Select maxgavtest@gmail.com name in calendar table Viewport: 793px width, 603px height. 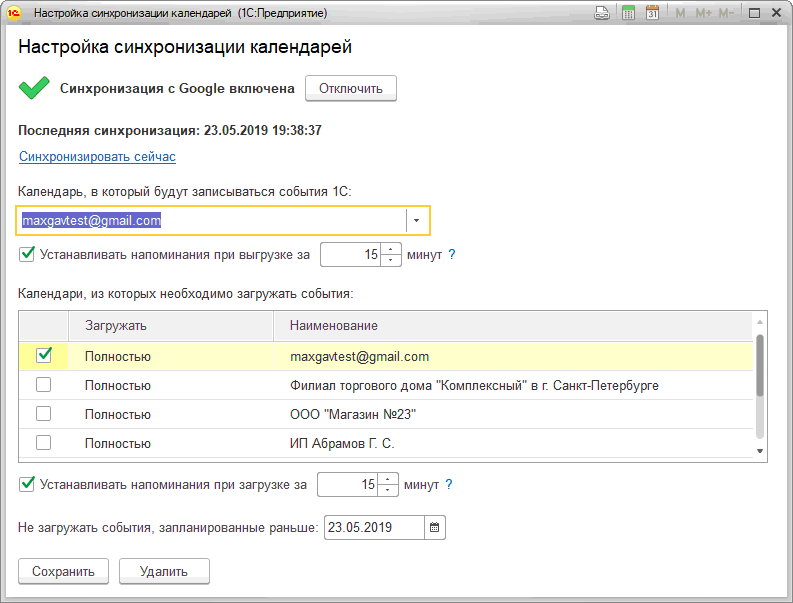(x=360, y=357)
